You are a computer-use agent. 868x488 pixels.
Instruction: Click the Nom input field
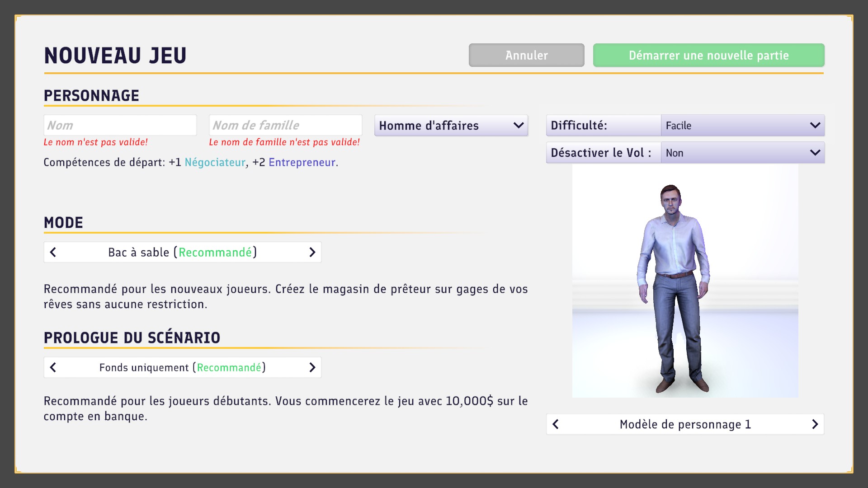120,125
